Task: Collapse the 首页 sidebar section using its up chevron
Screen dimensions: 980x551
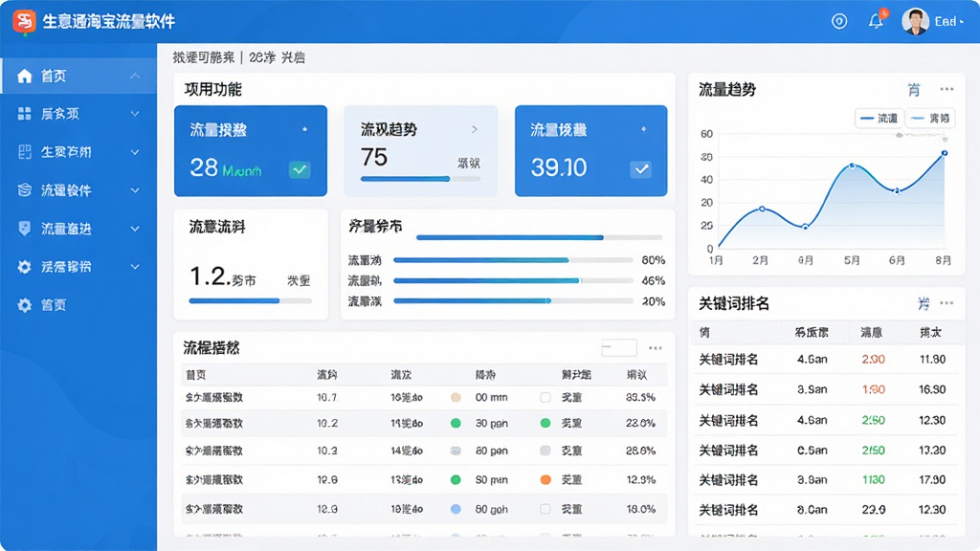Action: (135, 76)
